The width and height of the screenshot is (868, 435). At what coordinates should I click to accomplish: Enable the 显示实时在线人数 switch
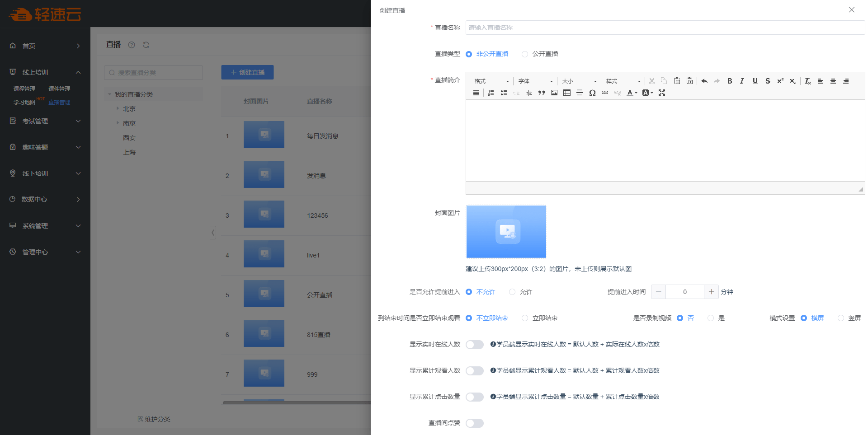point(475,345)
